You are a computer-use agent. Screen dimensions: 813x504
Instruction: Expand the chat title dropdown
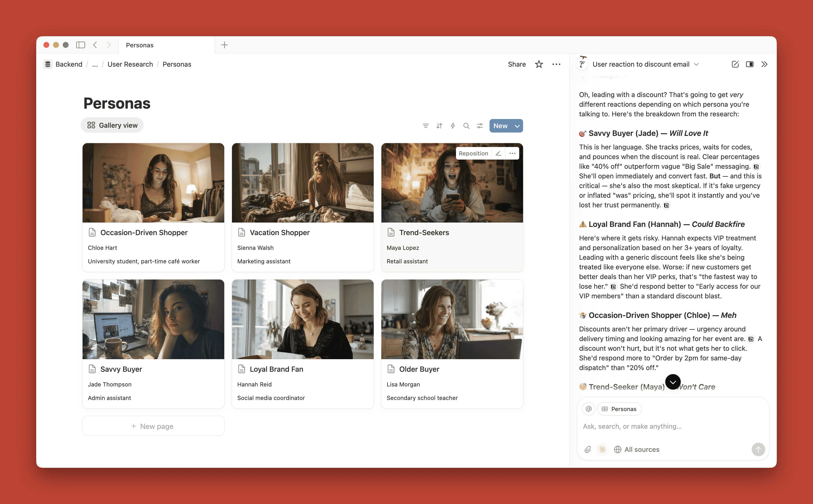click(x=697, y=64)
